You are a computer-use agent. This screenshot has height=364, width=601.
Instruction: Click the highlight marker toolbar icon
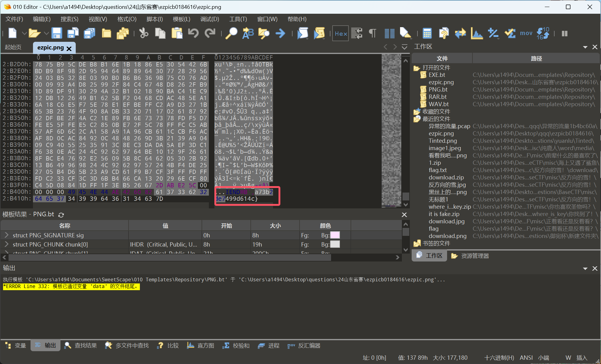click(x=406, y=33)
